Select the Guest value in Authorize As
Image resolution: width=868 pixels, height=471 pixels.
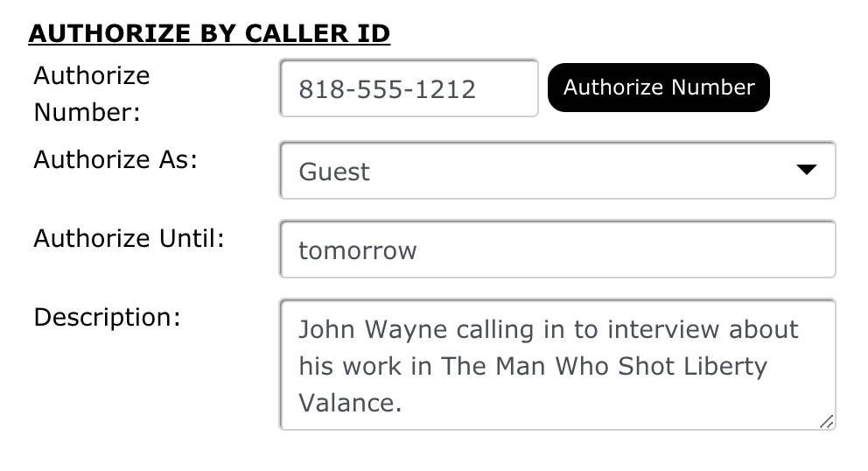click(x=334, y=172)
